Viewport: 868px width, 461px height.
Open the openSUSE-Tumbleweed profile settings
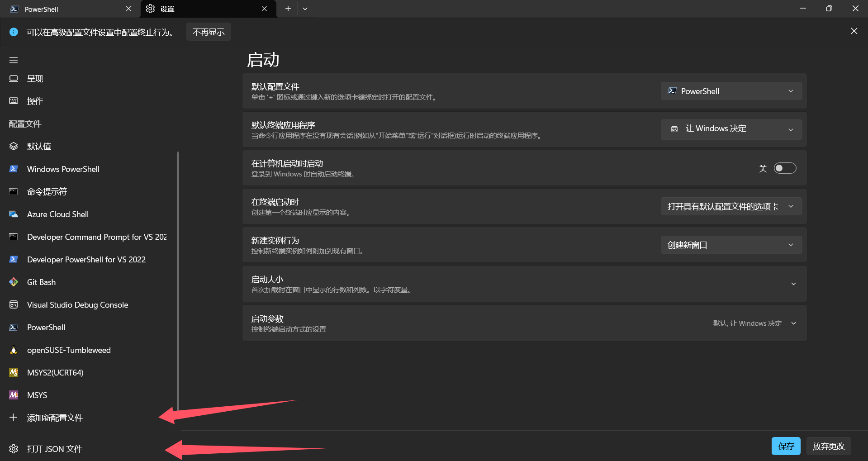click(x=69, y=350)
